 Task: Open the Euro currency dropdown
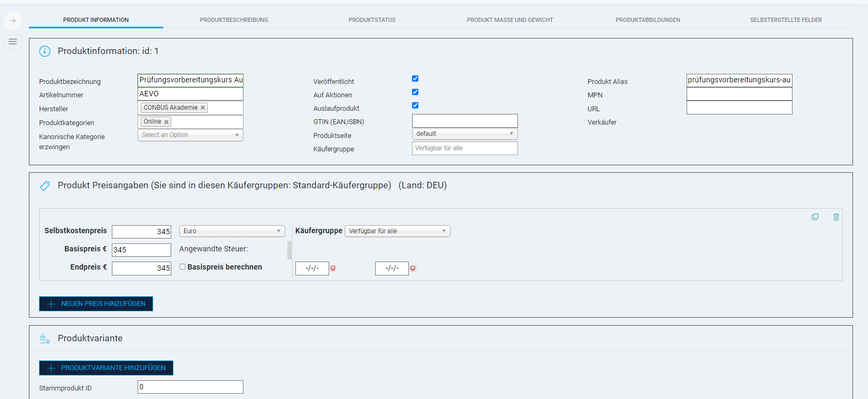[x=232, y=231]
